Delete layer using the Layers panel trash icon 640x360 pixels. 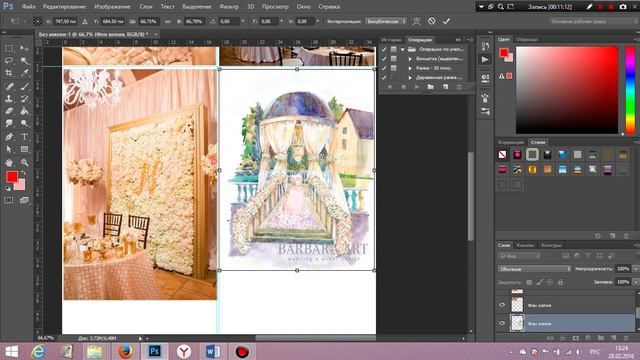coord(626,338)
